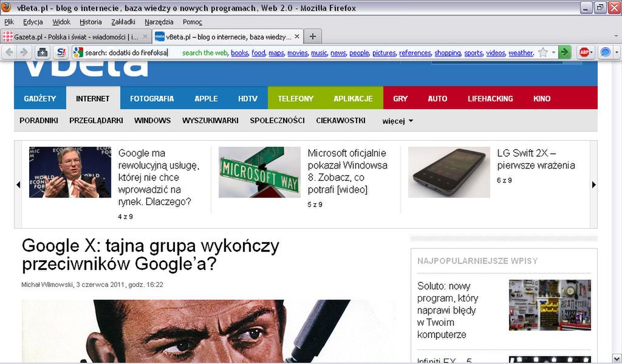Click the 'movies' search link

(x=298, y=53)
